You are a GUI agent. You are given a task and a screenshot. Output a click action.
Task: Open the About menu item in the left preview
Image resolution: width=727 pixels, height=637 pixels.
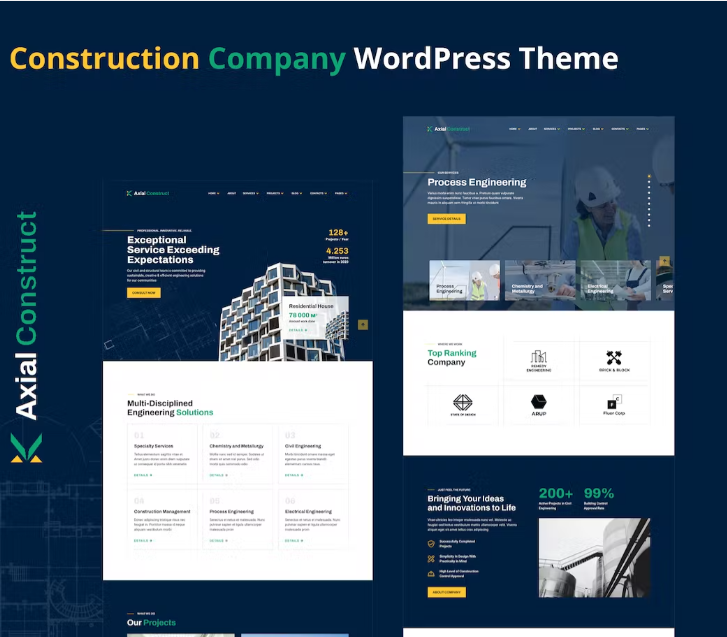click(x=232, y=193)
